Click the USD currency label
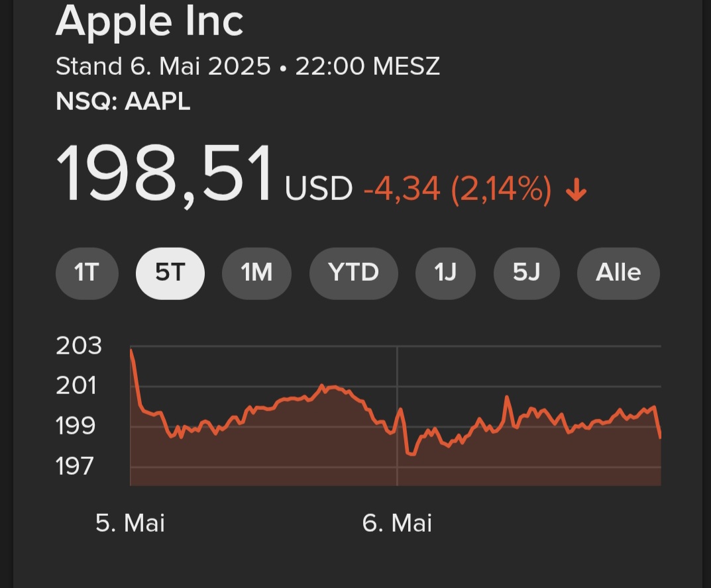Screen dimensions: 711x588 coord(318,189)
